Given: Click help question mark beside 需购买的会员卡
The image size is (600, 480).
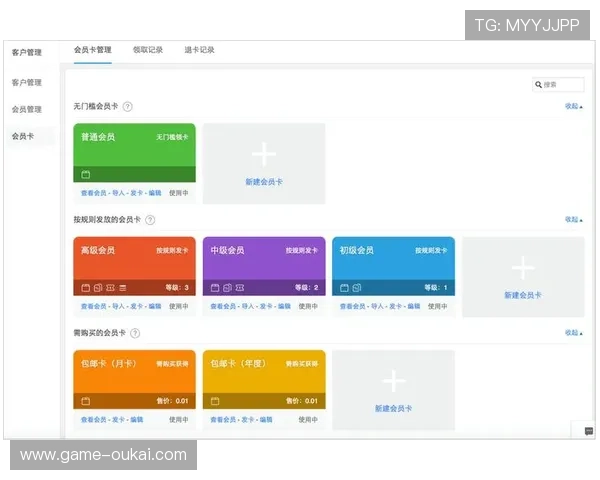Looking at the screenshot, I should tap(135, 333).
